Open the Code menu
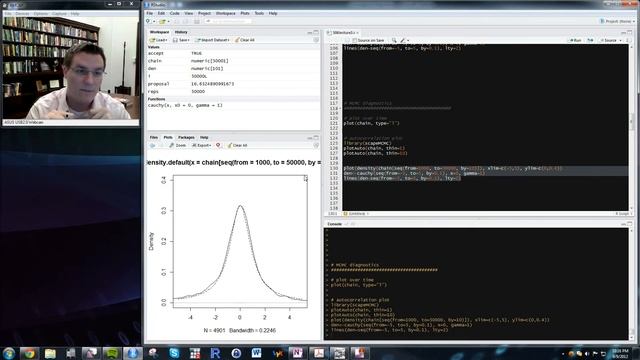This screenshot has height=360, width=640. click(x=174, y=13)
